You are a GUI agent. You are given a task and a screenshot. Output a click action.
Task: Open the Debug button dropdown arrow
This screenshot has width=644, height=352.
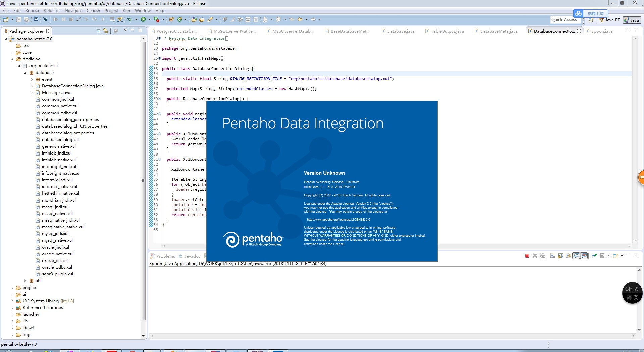pos(136,19)
